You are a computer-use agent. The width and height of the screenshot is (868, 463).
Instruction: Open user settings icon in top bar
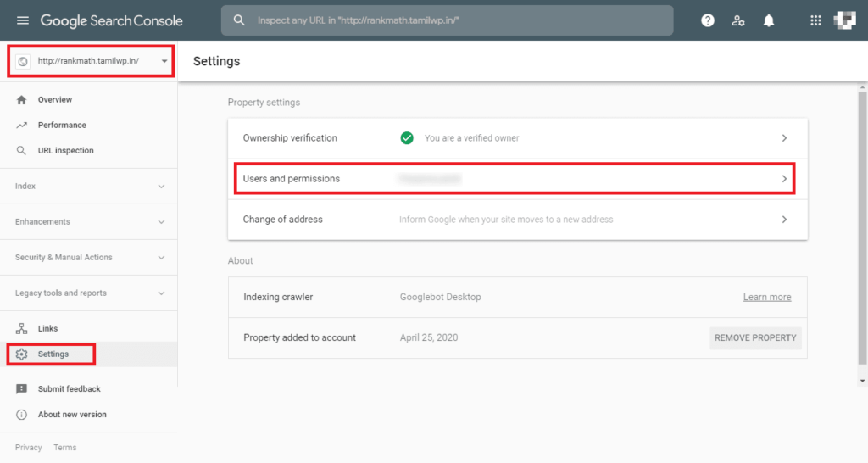[x=738, y=20]
